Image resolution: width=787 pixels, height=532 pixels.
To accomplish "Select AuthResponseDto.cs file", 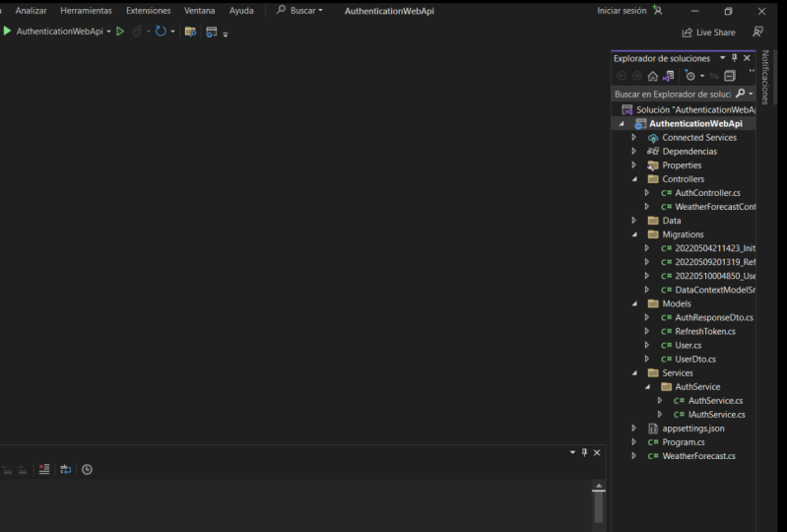I will 714,317.
